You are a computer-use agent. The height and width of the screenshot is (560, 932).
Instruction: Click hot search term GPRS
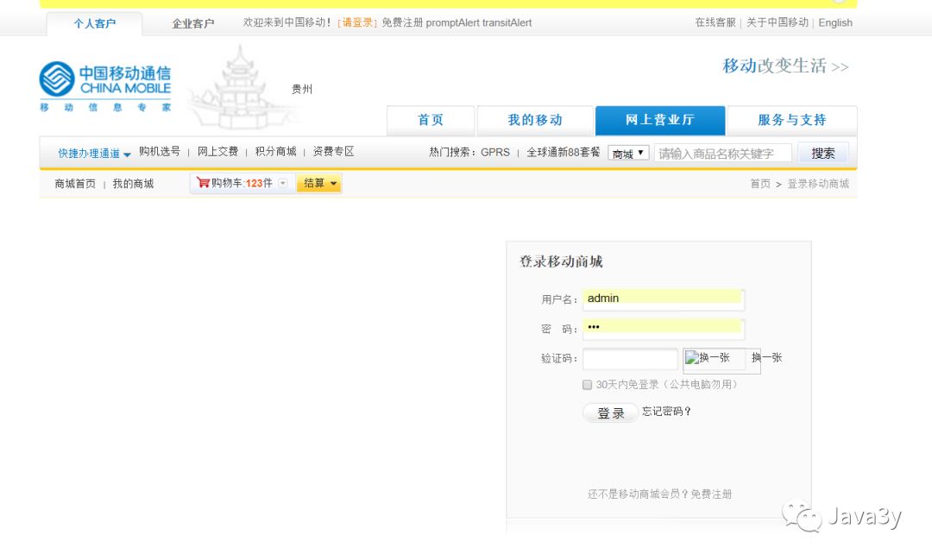495,152
